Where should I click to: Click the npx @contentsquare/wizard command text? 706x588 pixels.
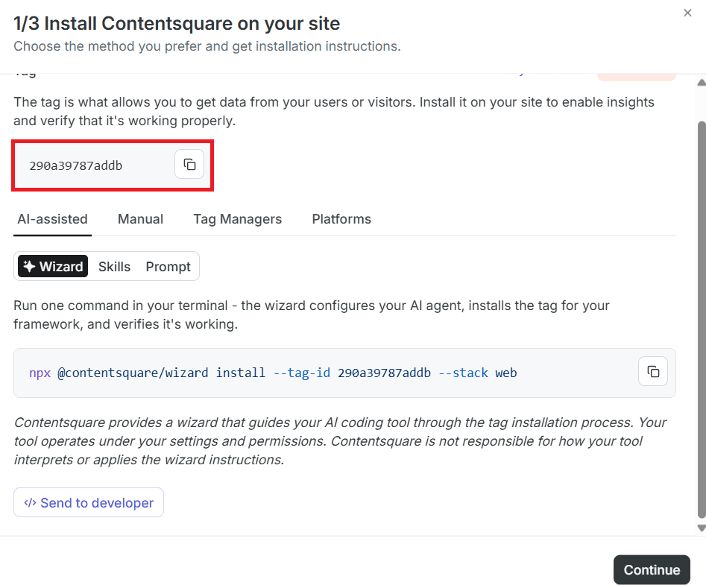tap(273, 373)
